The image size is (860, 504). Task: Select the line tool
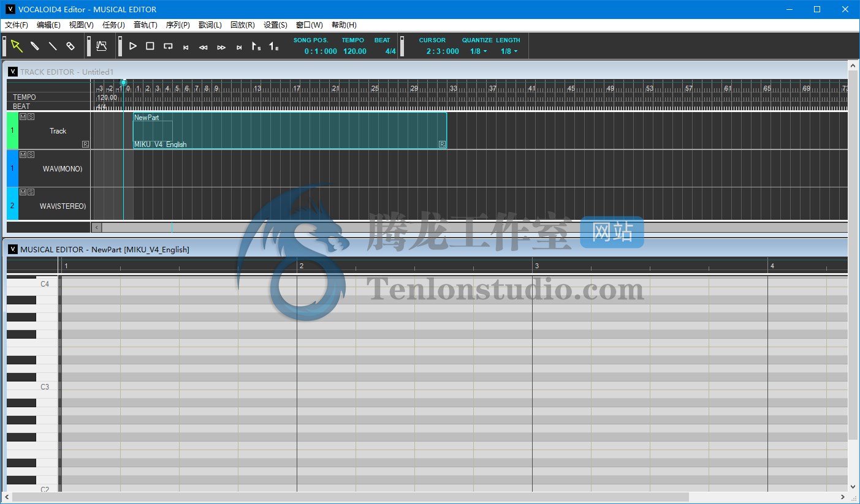click(53, 46)
